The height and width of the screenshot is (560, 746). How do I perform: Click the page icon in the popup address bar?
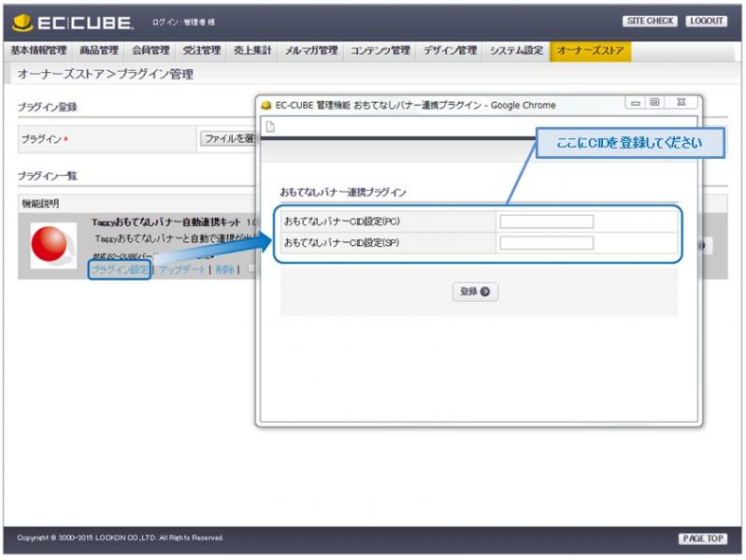click(x=270, y=126)
